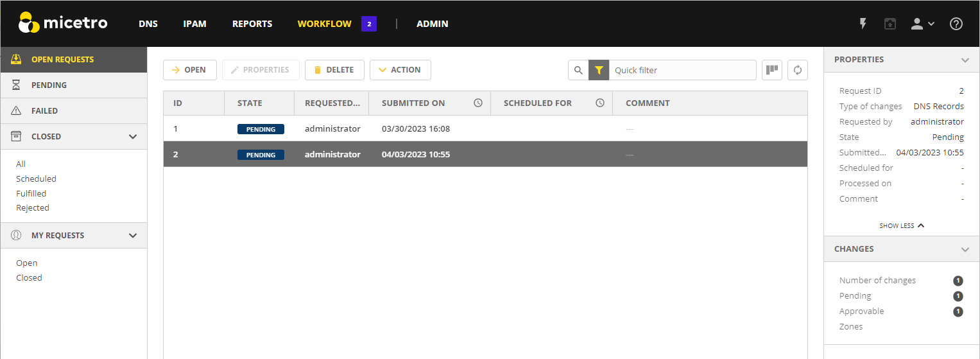Image resolution: width=980 pixels, height=359 pixels.
Task: Click Show Less in Properties panel
Action: tap(901, 225)
